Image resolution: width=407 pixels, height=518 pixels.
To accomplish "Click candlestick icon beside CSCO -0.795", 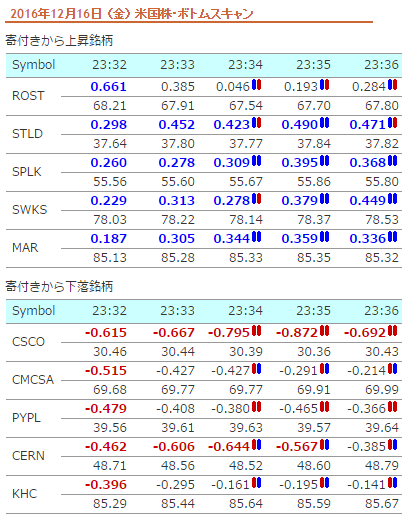I will (x=256, y=331).
